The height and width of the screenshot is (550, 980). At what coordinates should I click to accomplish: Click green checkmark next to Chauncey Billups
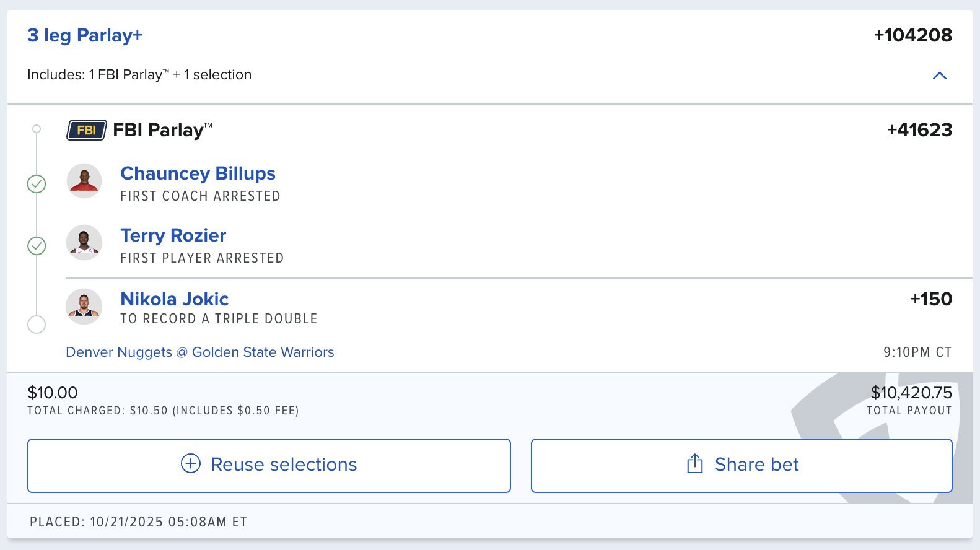click(37, 184)
